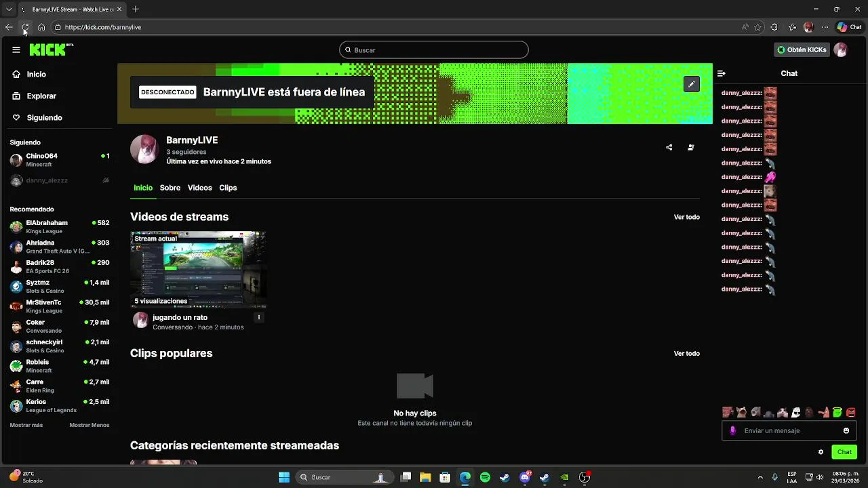Open Syztmz recommended channel

click(x=60, y=286)
